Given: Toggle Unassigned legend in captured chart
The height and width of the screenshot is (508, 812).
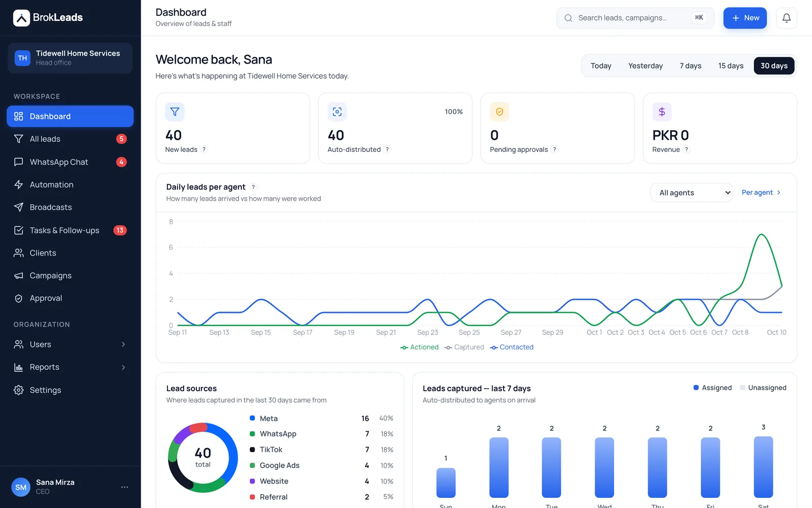Looking at the screenshot, I should tap(763, 388).
